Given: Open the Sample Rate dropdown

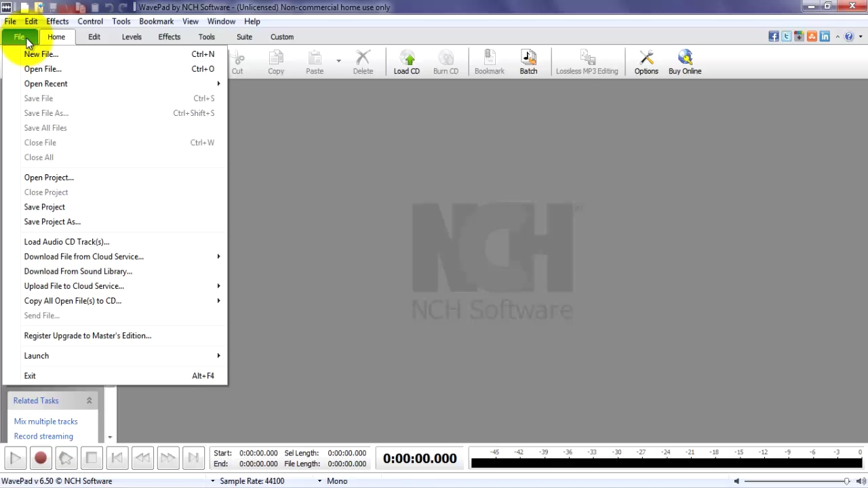Looking at the screenshot, I should tap(213, 481).
